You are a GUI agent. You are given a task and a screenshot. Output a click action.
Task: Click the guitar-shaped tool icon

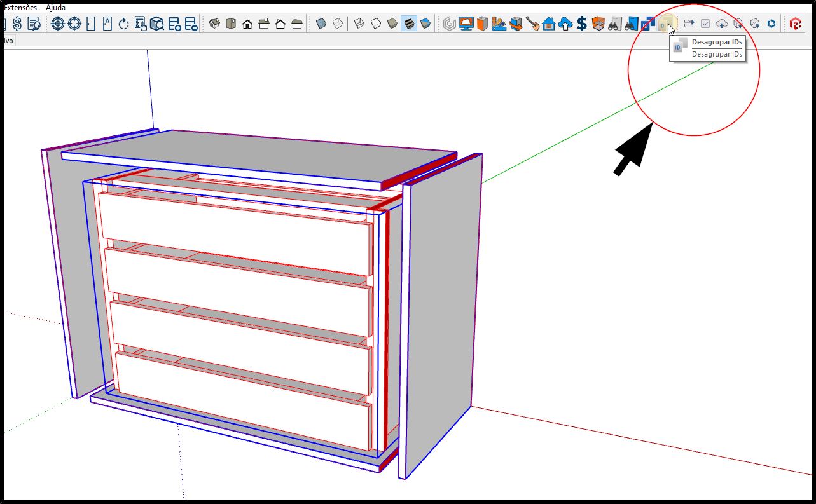532,24
